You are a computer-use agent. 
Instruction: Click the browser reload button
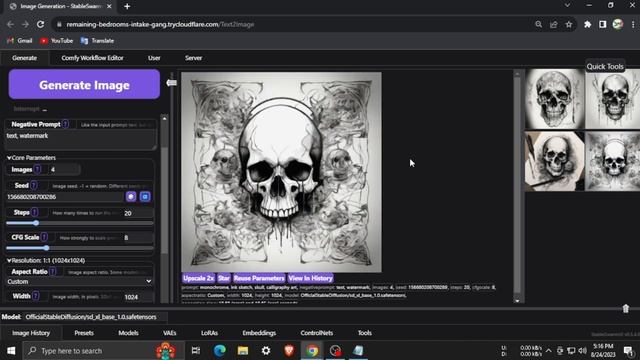click(40, 24)
